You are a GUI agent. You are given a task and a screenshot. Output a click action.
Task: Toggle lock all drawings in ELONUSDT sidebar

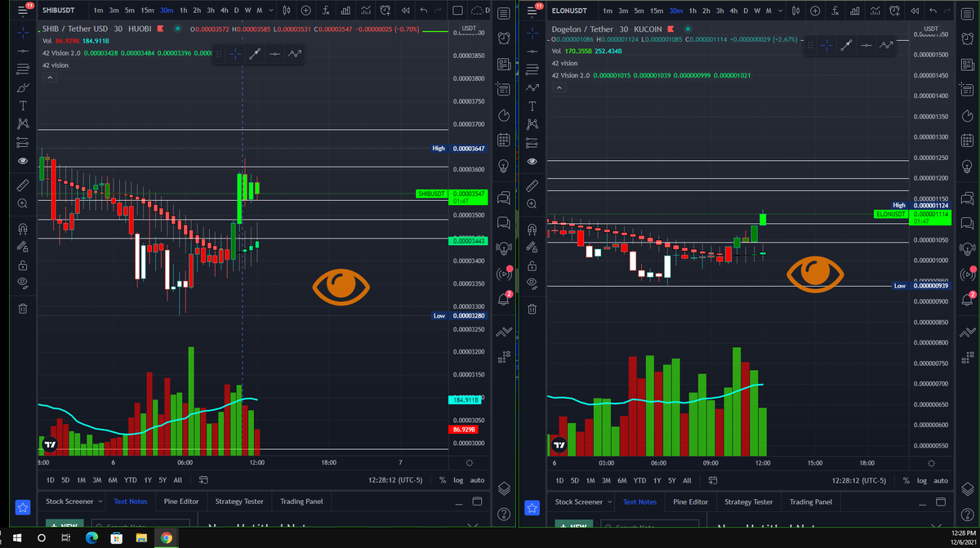tap(532, 265)
